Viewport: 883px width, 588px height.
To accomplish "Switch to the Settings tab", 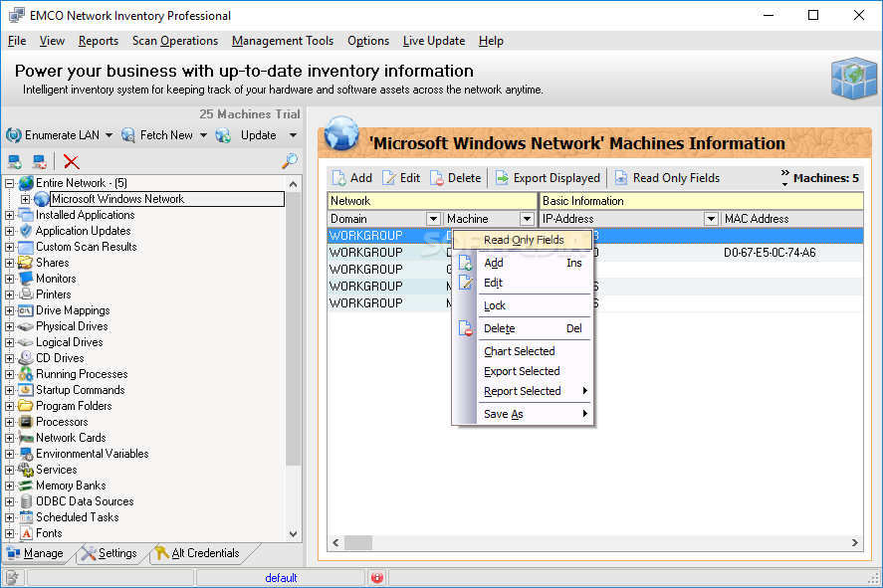I will coord(110,553).
